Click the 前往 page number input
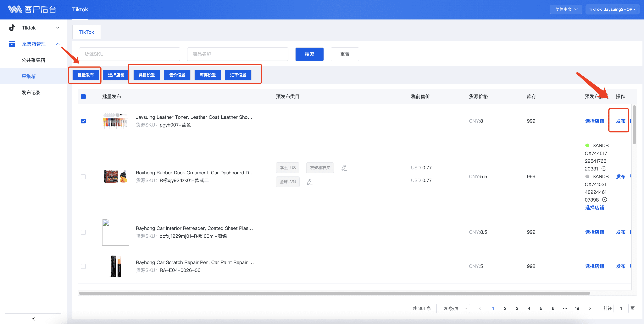The image size is (644, 324). tap(621, 309)
